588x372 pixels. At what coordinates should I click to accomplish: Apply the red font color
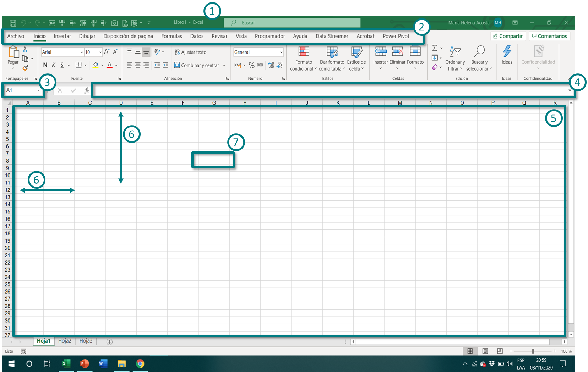(x=110, y=65)
